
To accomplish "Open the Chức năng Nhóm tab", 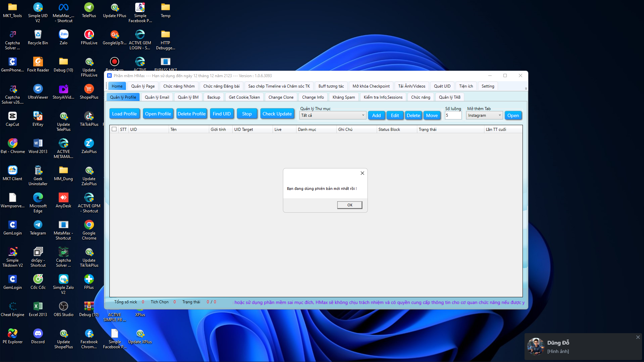I will pyautogui.click(x=179, y=86).
